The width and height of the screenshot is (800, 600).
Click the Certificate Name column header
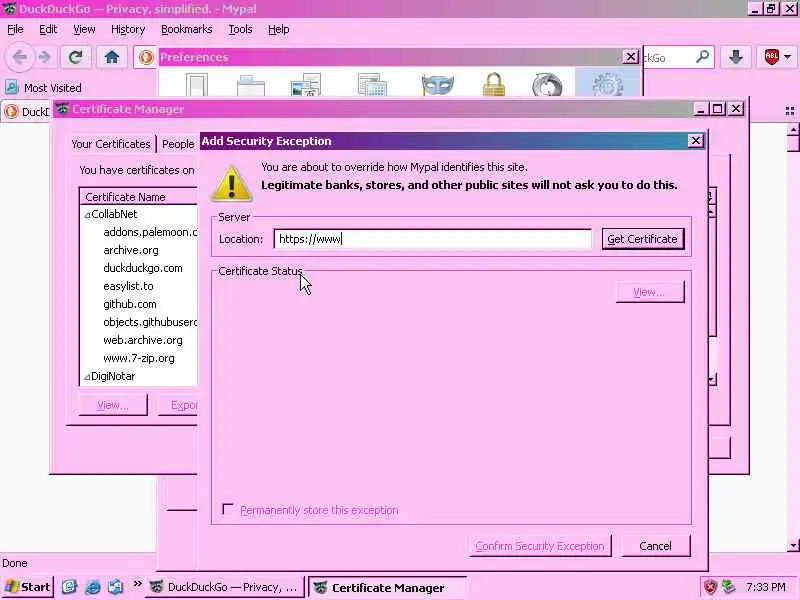(139, 197)
